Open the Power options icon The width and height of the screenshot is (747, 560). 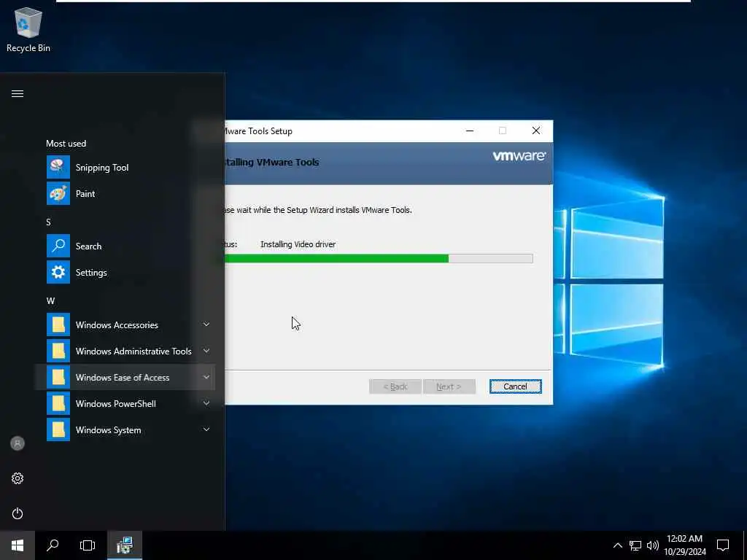(18, 513)
